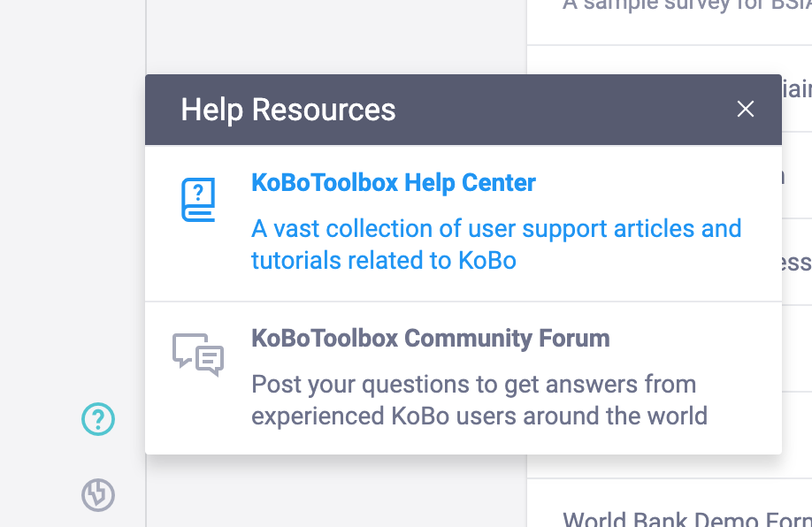
Task: Click the chat conversation icon beside Community Forum
Action: [199, 354]
